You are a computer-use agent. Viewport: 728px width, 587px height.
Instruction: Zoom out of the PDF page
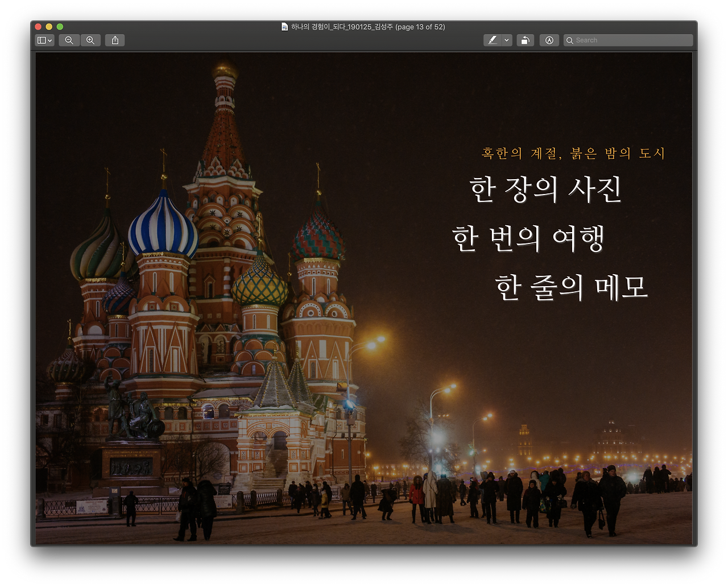[x=69, y=40]
